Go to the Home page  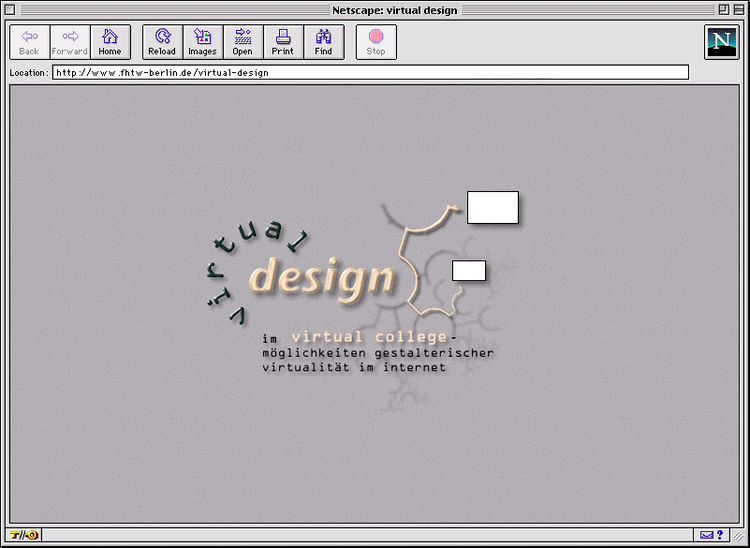110,42
